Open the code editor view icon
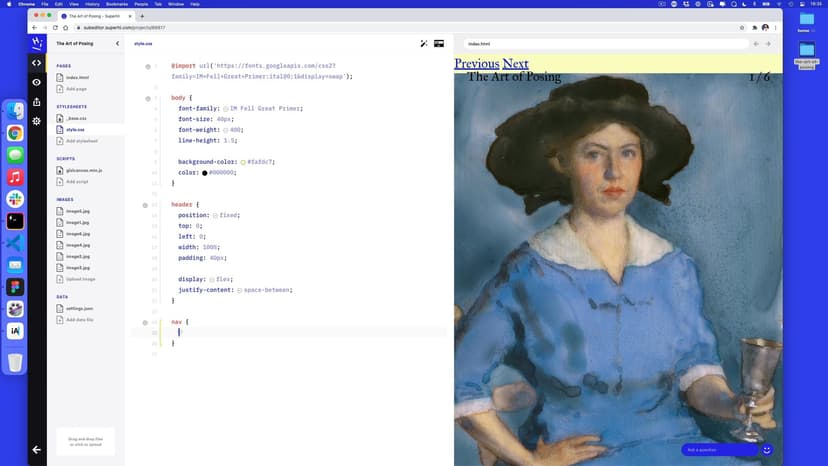 [x=37, y=63]
